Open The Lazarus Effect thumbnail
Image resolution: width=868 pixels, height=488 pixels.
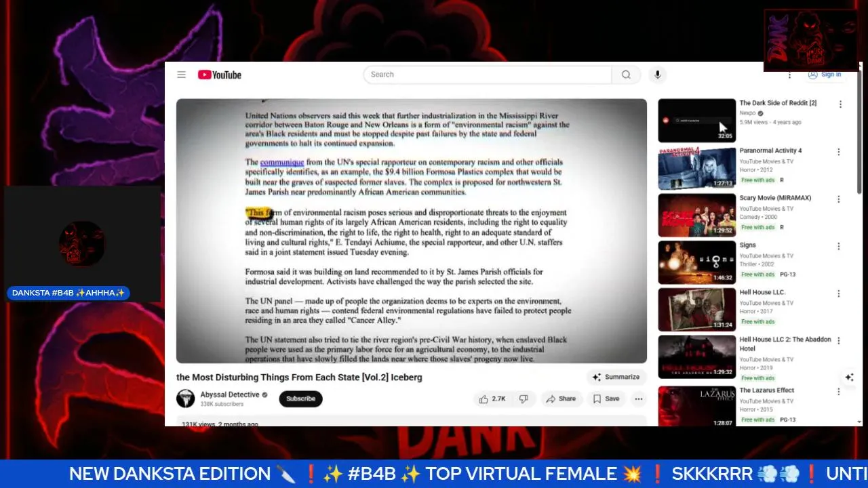click(x=696, y=405)
